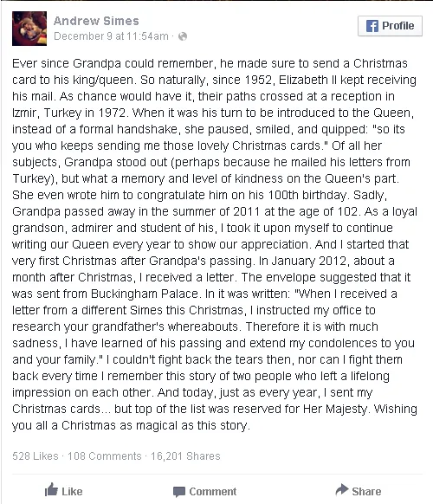The width and height of the screenshot is (433, 504).
Task: Click the curved arrow Share icon
Action: (342, 490)
